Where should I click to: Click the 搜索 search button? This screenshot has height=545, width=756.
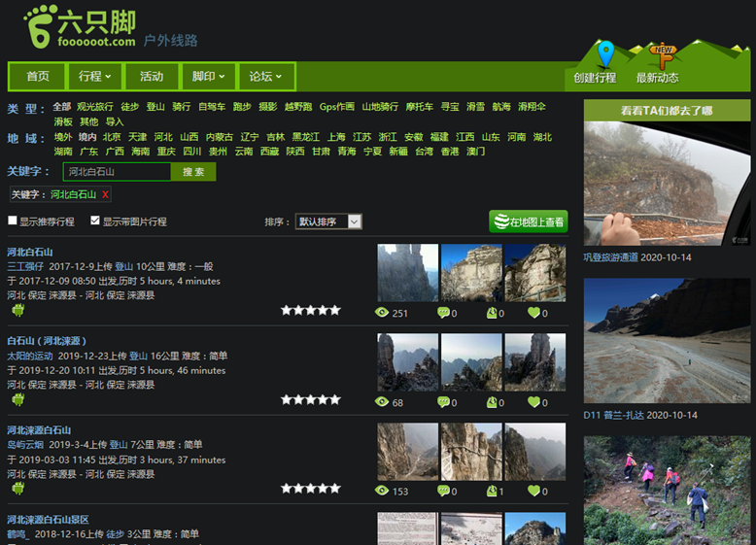click(x=193, y=172)
